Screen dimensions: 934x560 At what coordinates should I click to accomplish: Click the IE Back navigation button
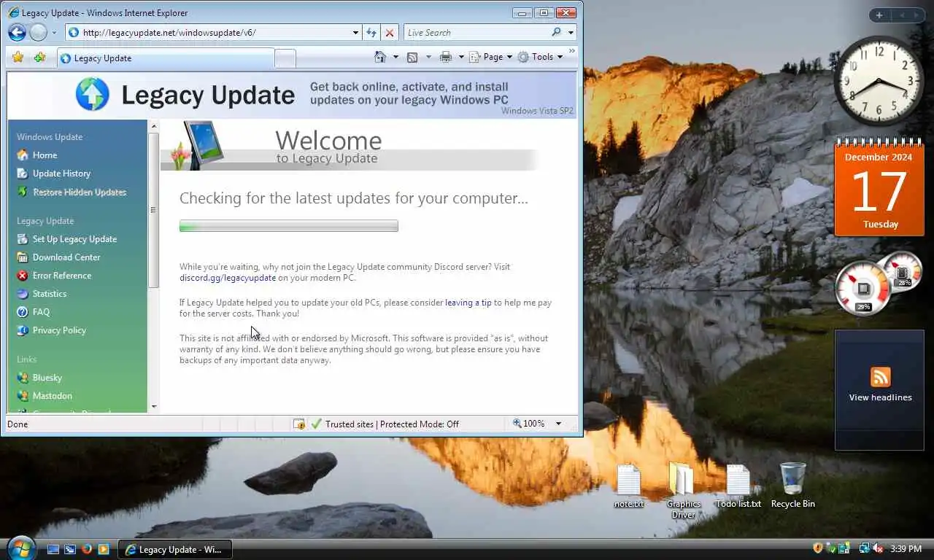[x=17, y=32]
